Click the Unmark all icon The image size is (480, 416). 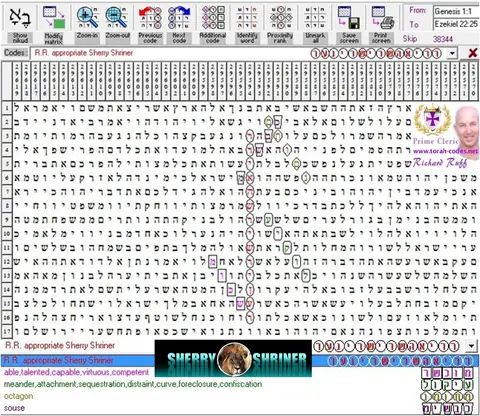point(315,17)
